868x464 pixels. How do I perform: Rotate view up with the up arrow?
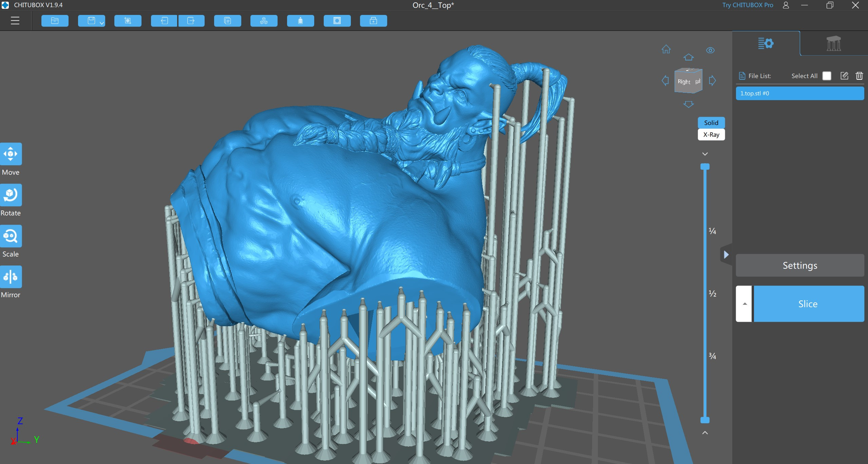point(688,57)
